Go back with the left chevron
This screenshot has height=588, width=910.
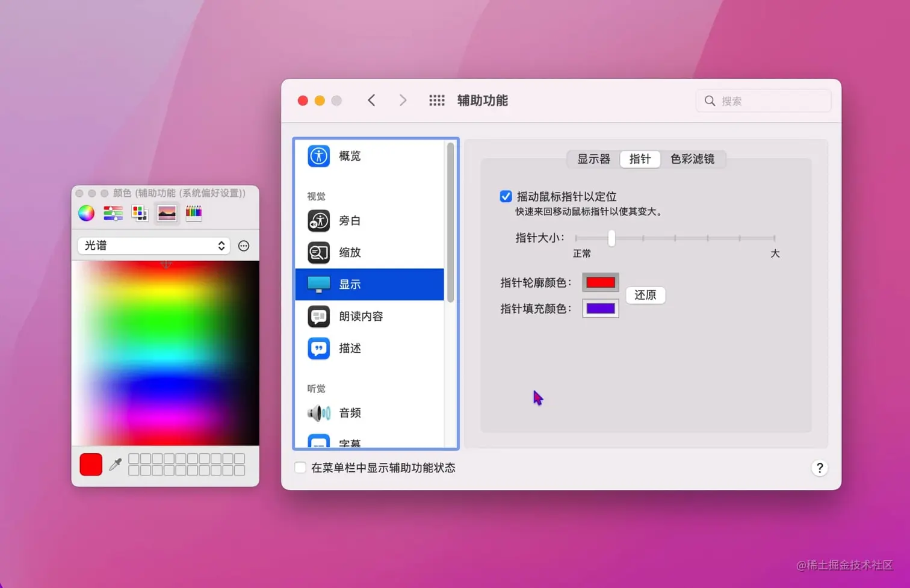click(371, 101)
